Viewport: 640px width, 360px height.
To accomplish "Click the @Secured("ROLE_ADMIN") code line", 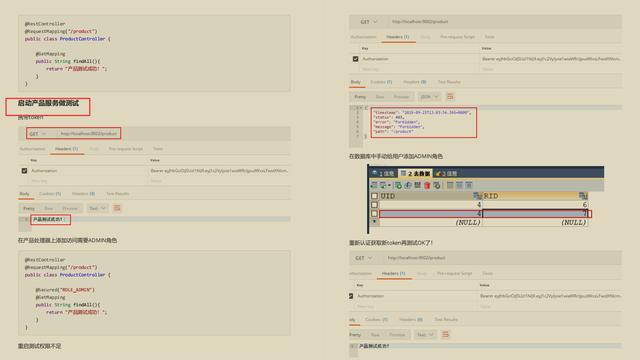I will click(65, 290).
